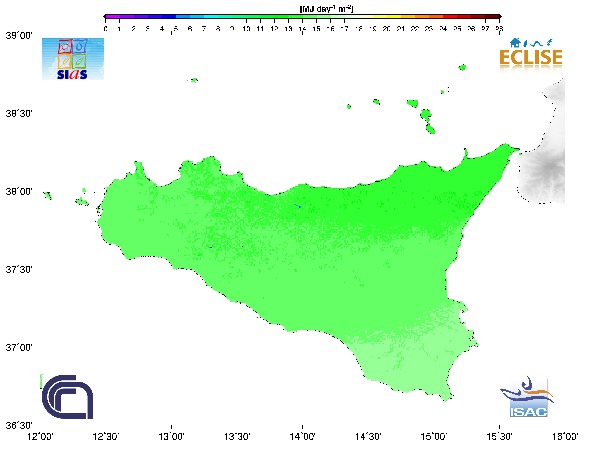This screenshot has height=450, width=600.
Task: Click the SIAS logo
Action: tap(73, 59)
